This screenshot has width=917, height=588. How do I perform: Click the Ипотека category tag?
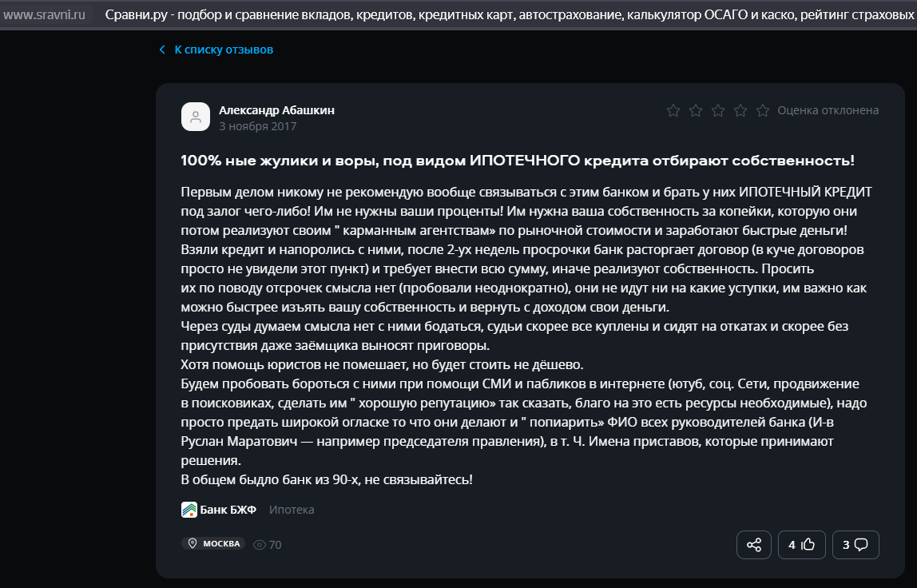(x=292, y=510)
